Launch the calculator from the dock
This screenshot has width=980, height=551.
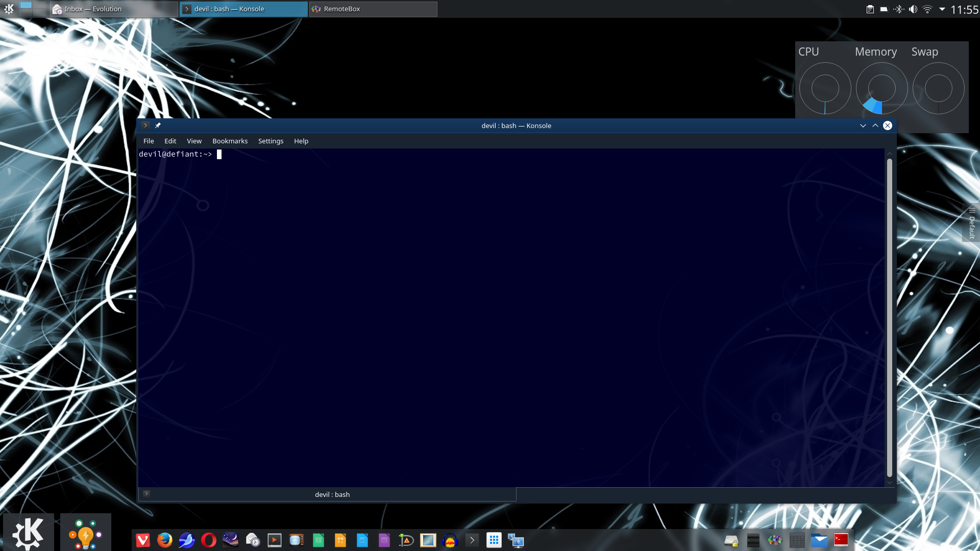(x=797, y=540)
